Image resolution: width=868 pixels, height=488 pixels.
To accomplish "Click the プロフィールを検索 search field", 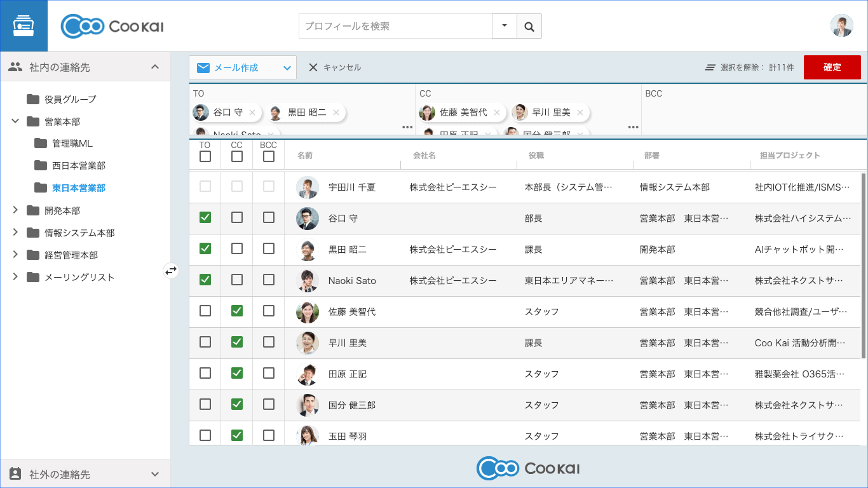I will tap(395, 27).
